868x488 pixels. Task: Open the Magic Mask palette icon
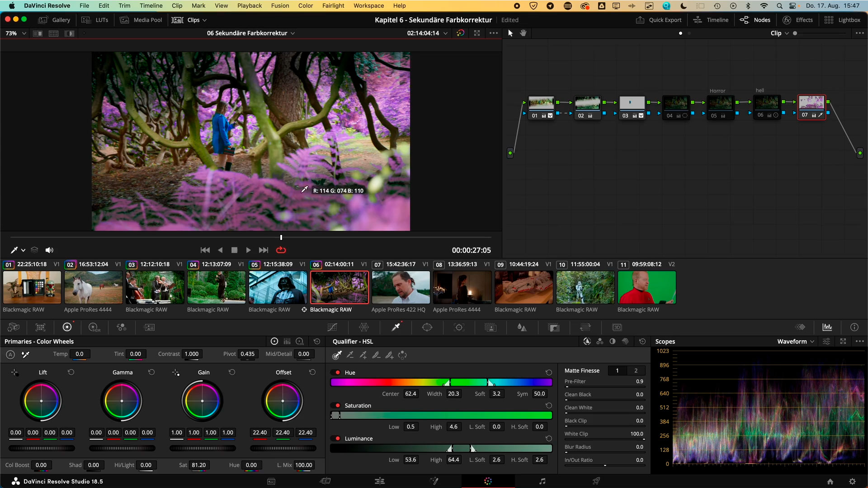pos(491,327)
